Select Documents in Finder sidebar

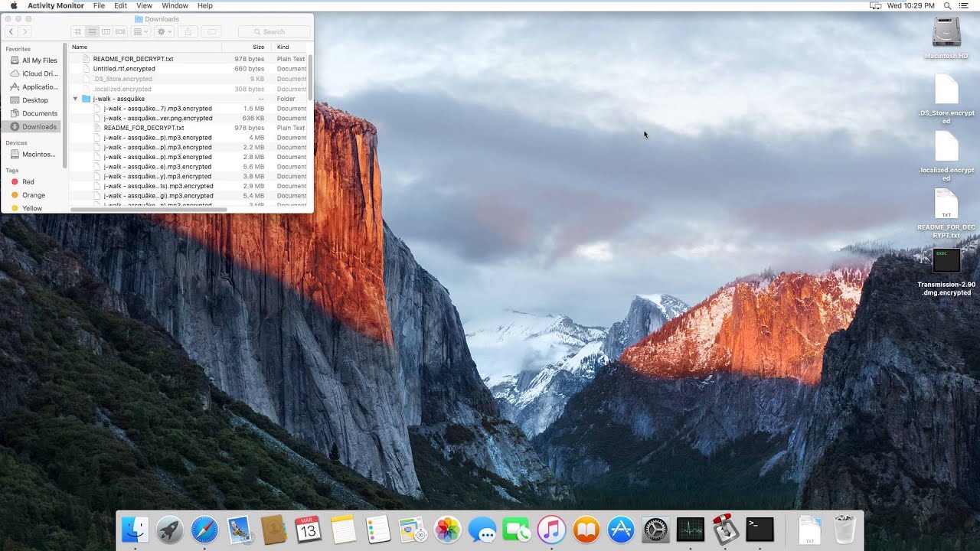click(x=39, y=113)
